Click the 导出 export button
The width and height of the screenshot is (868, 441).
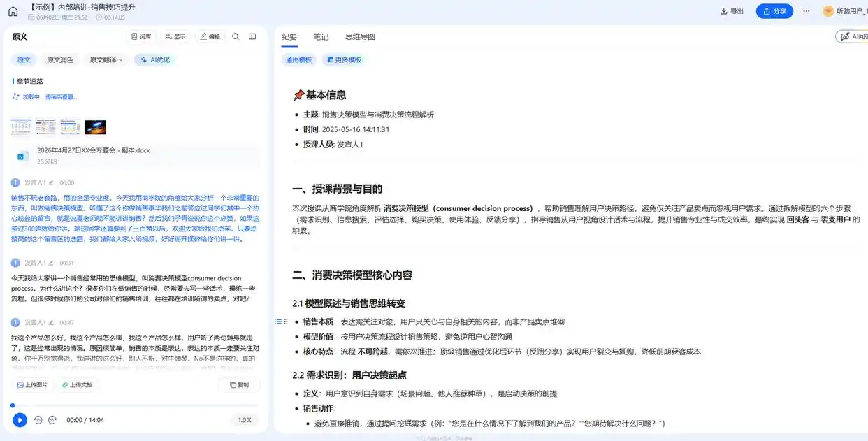[732, 11]
